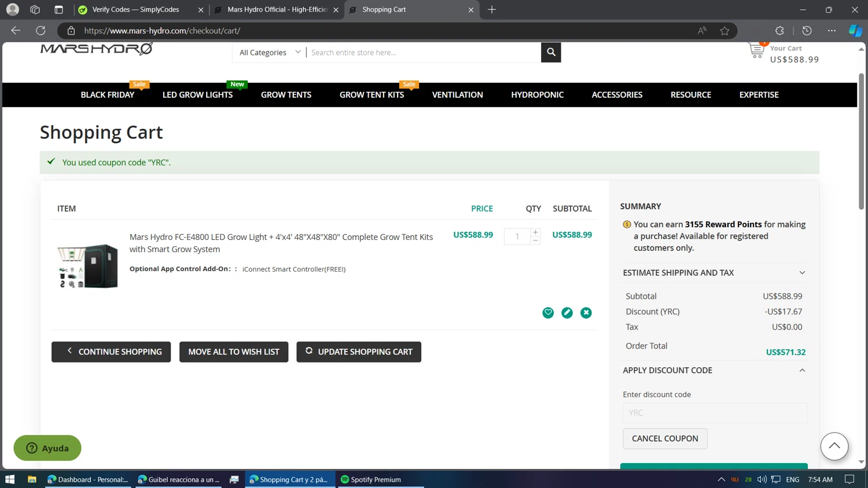Refresh the page
The height and width of the screenshot is (488, 868).
(x=41, y=31)
